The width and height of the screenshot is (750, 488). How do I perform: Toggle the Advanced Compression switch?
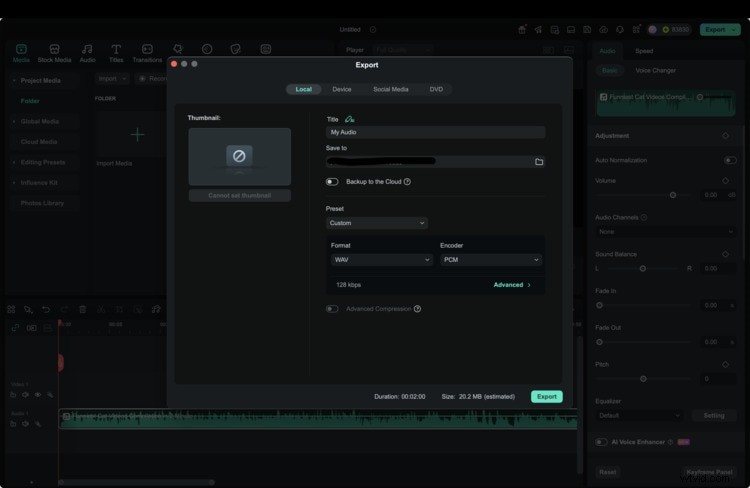(x=332, y=309)
